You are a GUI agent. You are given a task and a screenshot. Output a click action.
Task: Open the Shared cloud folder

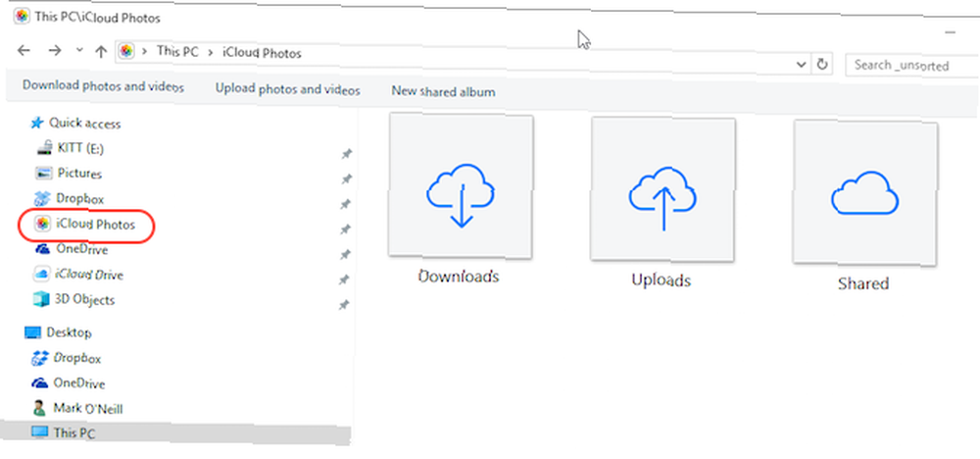click(865, 192)
